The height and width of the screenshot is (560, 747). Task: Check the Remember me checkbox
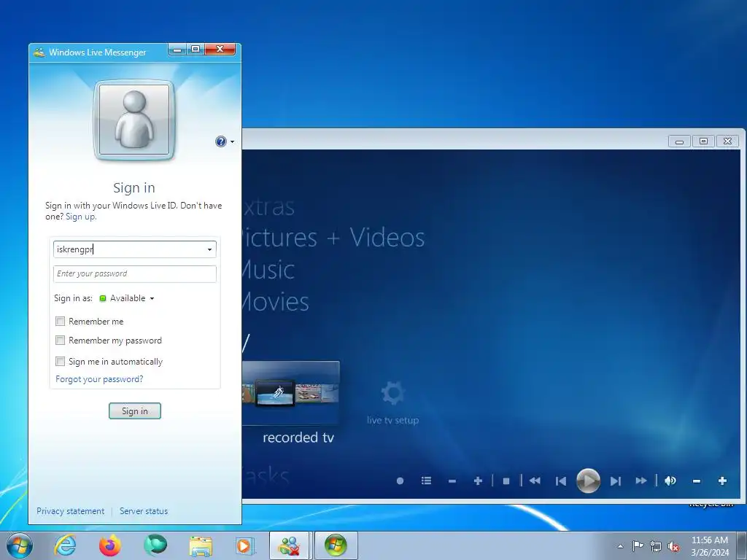(60, 322)
